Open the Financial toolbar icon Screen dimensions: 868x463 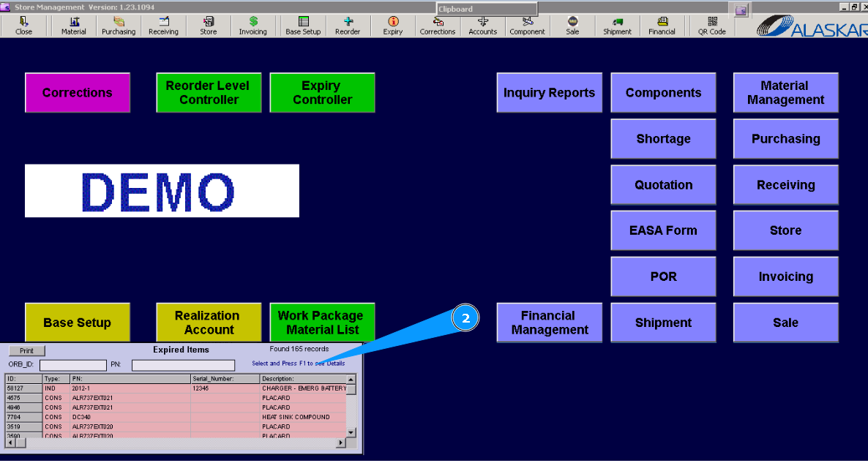(x=662, y=26)
